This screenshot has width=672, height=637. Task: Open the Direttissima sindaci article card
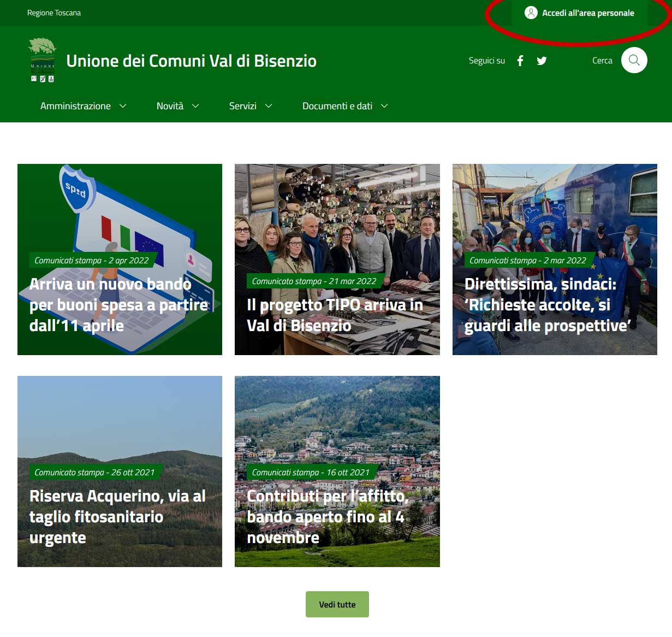555,259
